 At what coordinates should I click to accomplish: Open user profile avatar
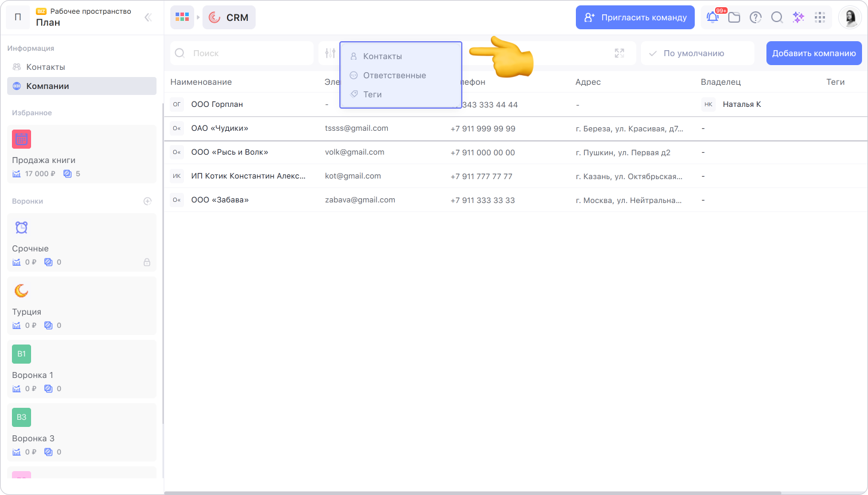[849, 17]
